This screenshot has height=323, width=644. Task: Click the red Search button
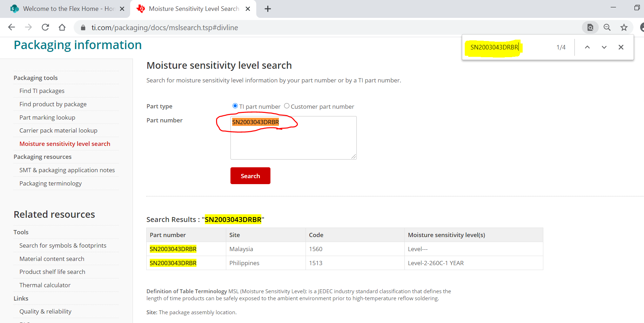click(250, 176)
